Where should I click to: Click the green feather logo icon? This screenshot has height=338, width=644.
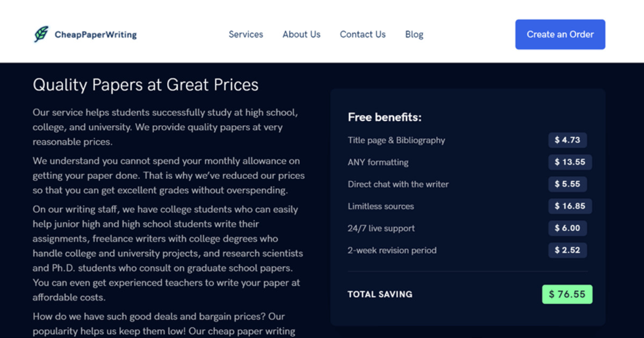tap(41, 34)
